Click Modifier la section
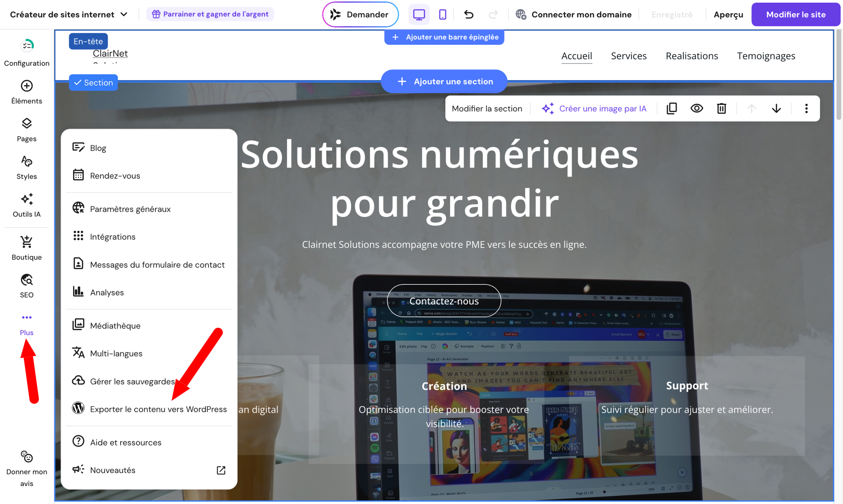The height and width of the screenshot is (504, 843). [x=487, y=108]
